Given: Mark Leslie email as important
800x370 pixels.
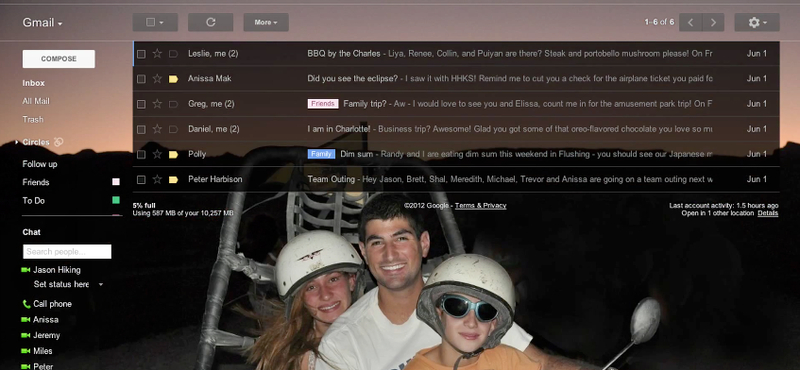Looking at the screenshot, I should tap(173, 54).
